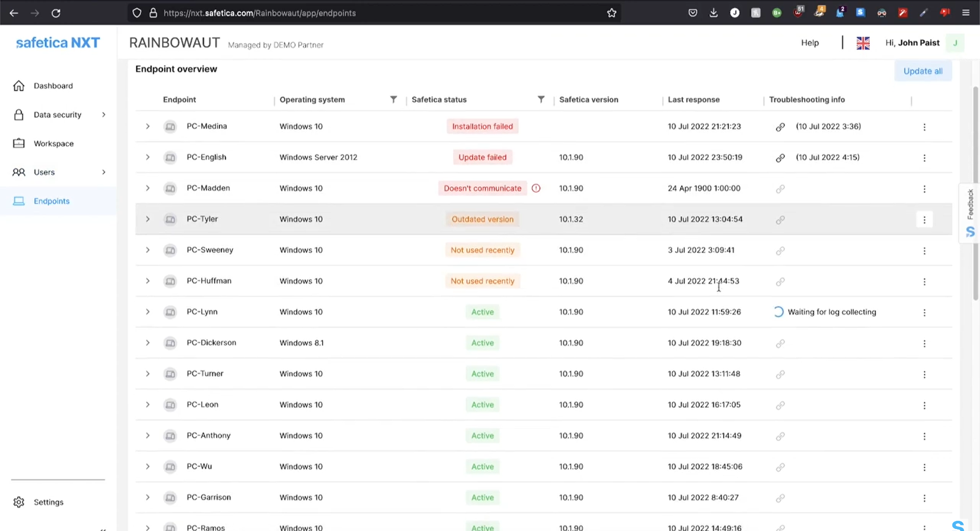This screenshot has width=980, height=531.
Task: Click warning info icon next to Doesn't communicate
Action: click(536, 188)
